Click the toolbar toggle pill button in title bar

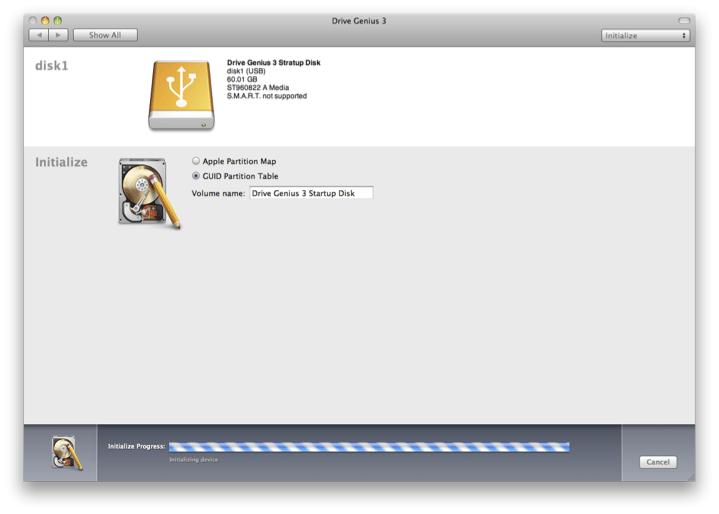point(684,21)
